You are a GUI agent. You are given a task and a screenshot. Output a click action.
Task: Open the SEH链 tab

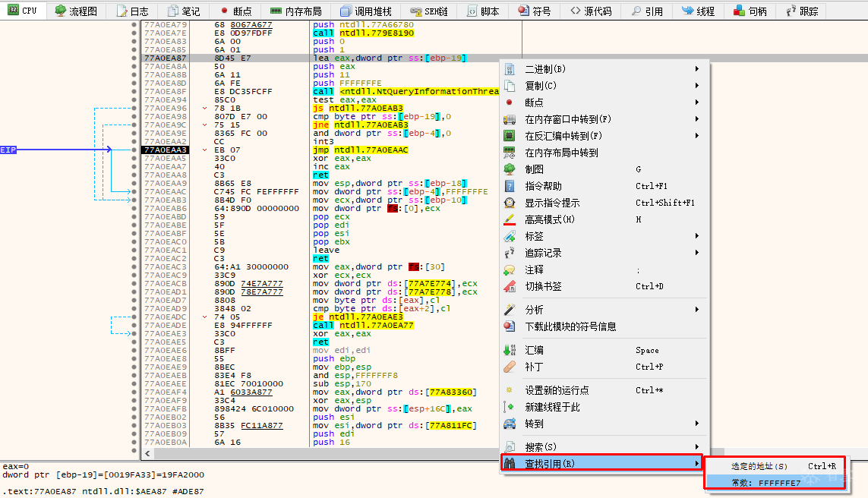pos(429,11)
